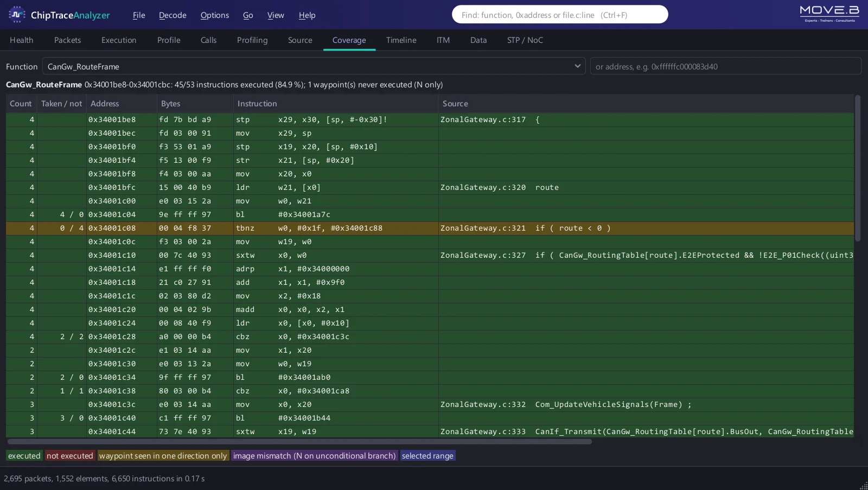This screenshot has width=868, height=490.
Task: Open the Go menu
Action: tap(248, 15)
